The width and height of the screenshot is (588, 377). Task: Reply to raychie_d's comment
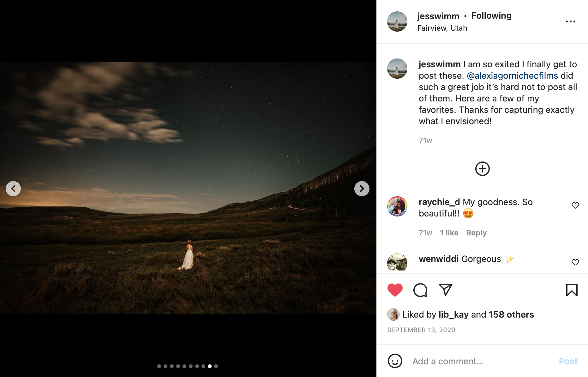tap(476, 233)
